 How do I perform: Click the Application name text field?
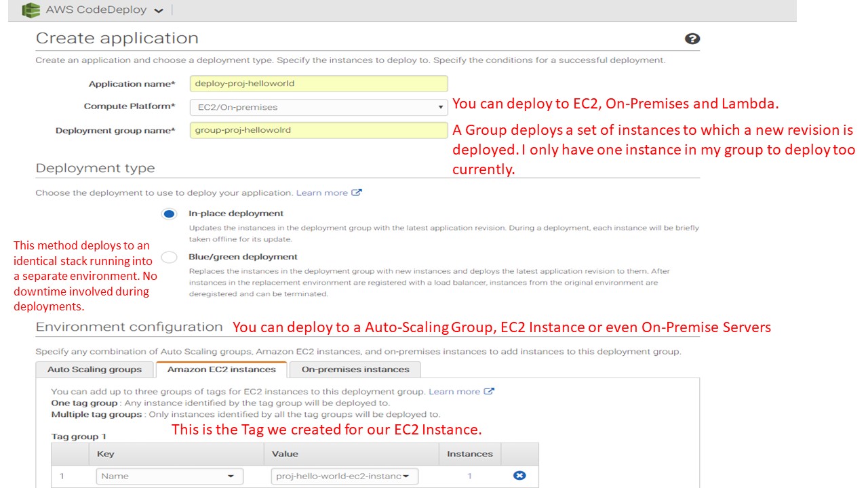coord(319,83)
